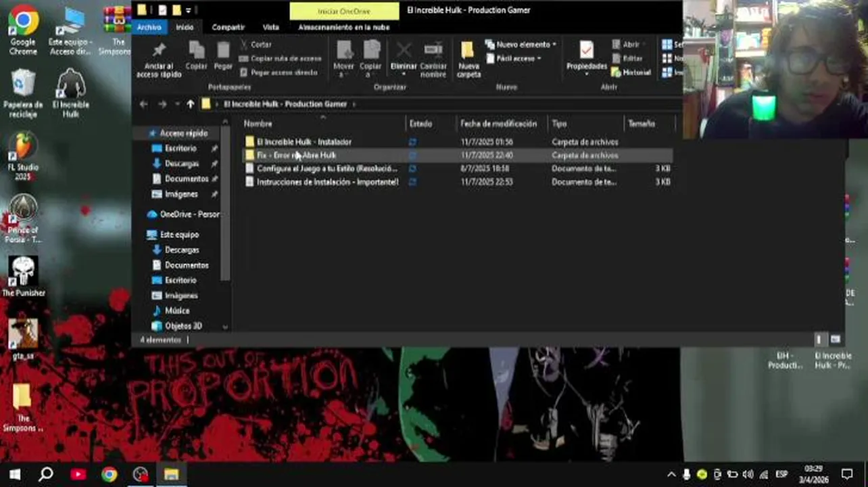
Task: Switch to details view icon in status bar
Action: (x=819, y=340)
